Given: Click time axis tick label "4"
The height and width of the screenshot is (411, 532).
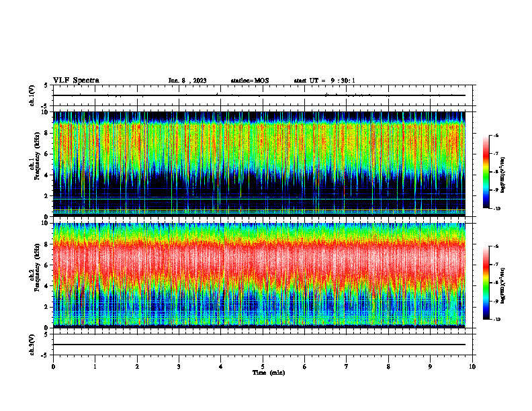Looking at the screenshot, I should pos(221,367).
